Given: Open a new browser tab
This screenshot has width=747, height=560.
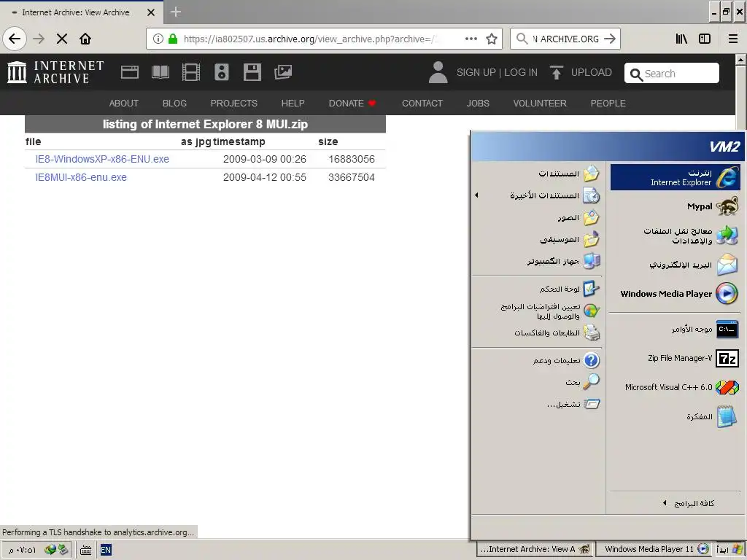Looking at the screenshot, I should pos(175,12).
